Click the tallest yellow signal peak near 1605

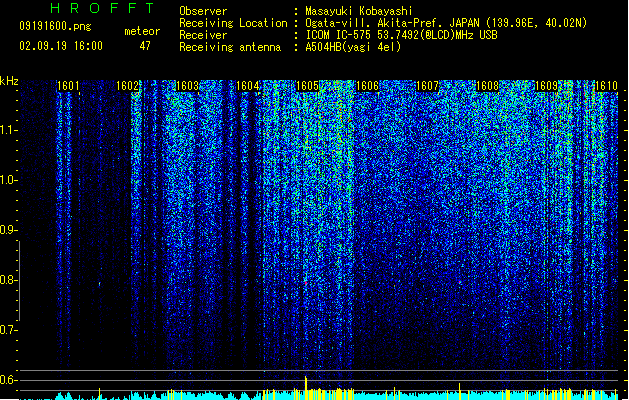coord(306,387)
